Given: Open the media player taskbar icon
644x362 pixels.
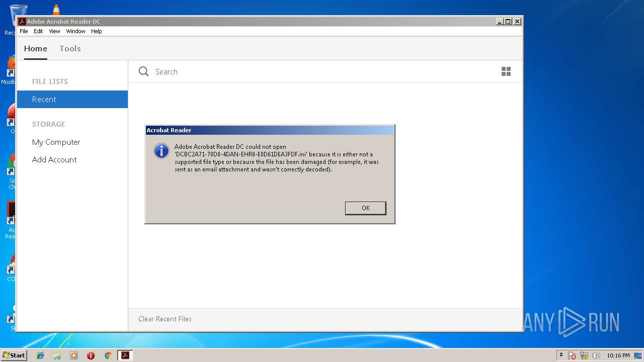Looking at the screenshot, I should (74, 355).
